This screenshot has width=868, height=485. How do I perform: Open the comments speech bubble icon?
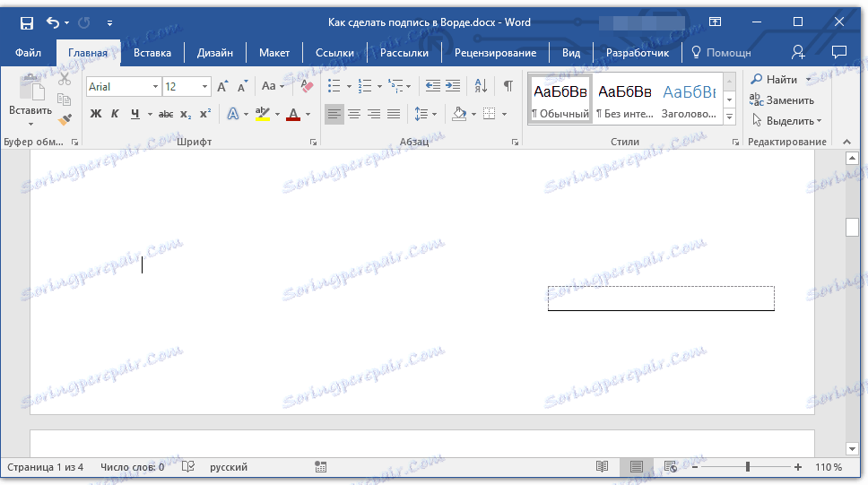[x=839, y=52]
